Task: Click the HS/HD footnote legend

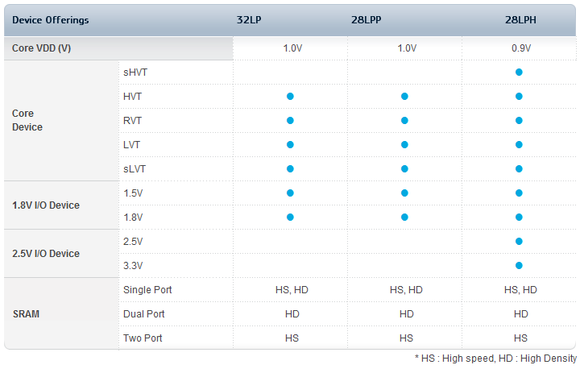Action: click(496, 358)
